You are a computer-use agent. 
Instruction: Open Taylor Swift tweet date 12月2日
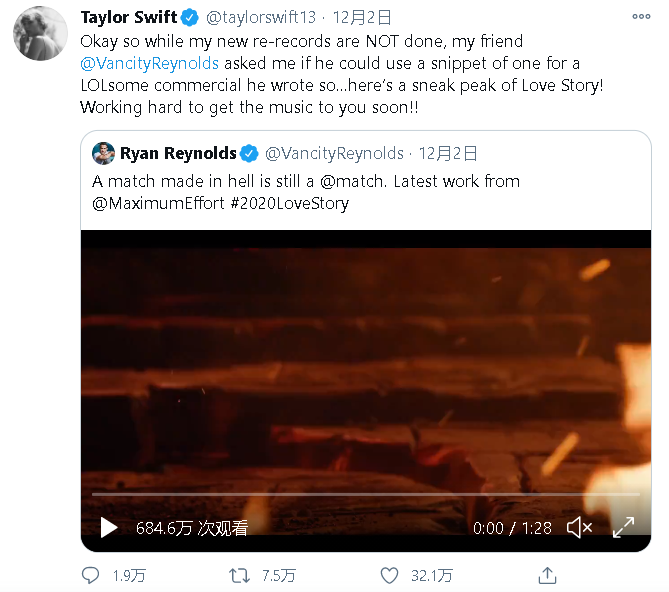pos(361,17)
